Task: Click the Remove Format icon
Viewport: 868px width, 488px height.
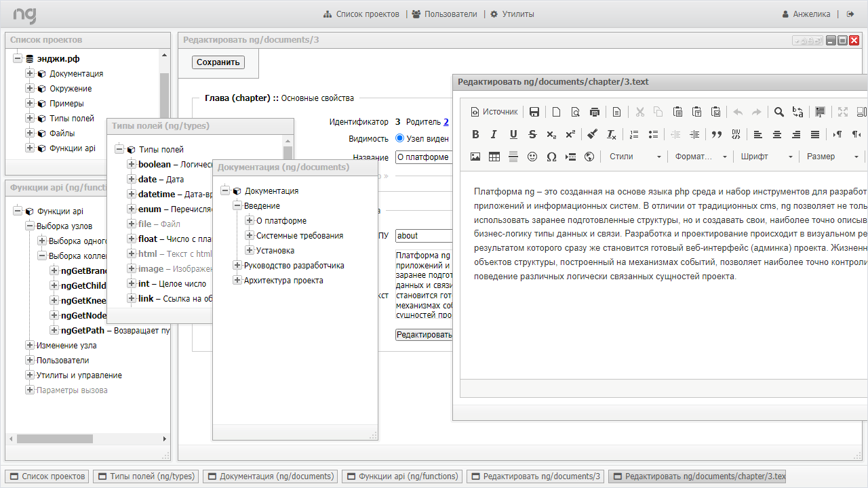Action: [611, 134]
